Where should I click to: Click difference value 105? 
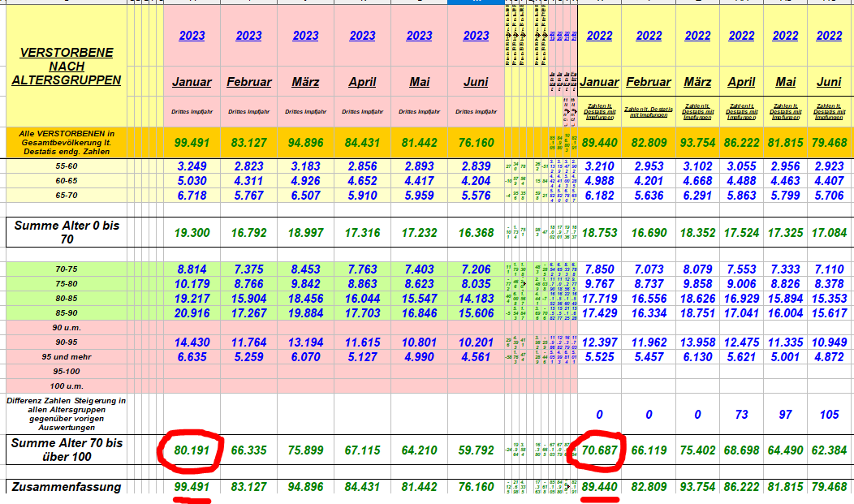tap(829, 415)
